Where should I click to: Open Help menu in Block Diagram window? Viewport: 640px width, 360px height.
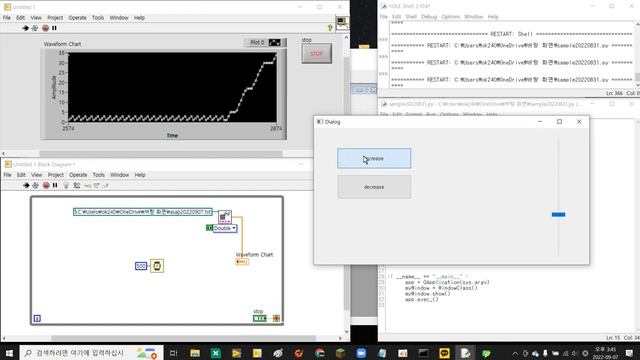140,175
